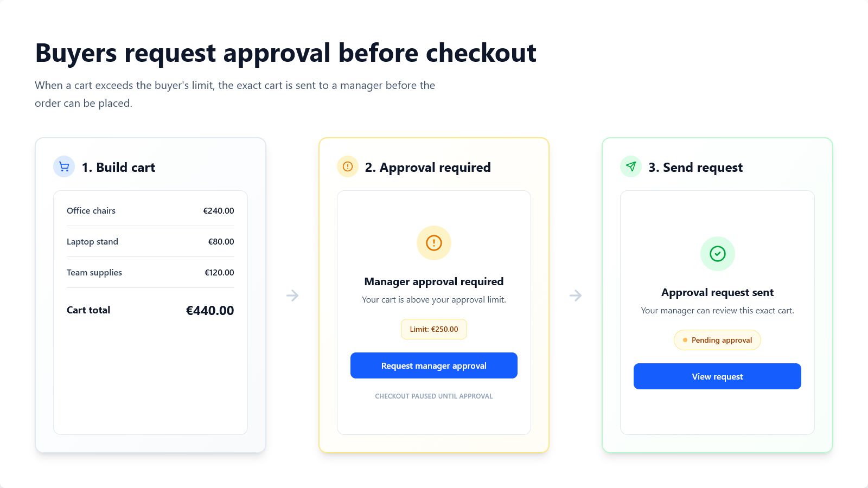Click the paper plane icon beside Send request

click(x=631, y=167)
